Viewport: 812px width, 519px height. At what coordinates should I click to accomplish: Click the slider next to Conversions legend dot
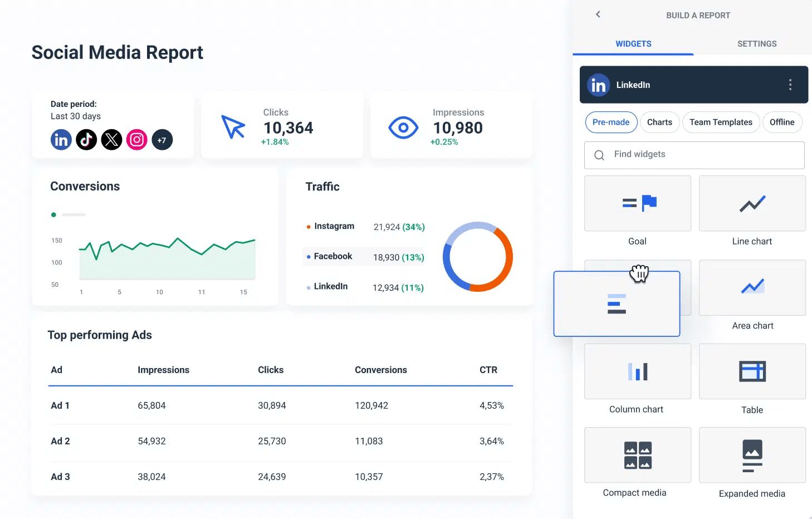coord(72,214)
